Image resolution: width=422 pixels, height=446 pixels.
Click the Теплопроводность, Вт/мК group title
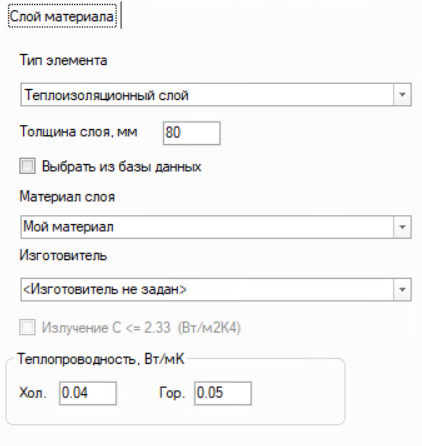(101, 359)
